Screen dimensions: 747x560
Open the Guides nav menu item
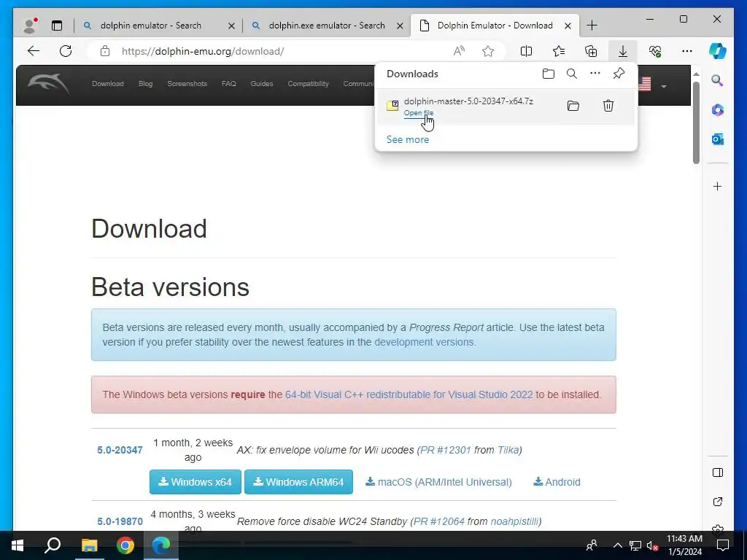pos(262,84)
